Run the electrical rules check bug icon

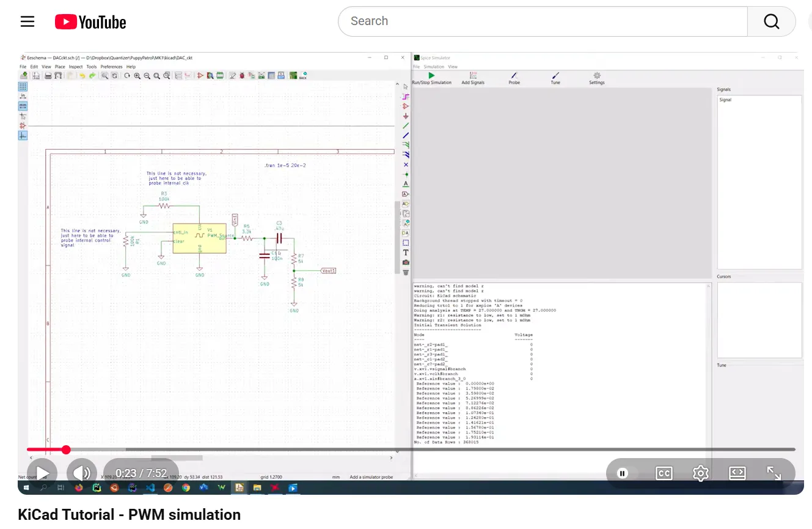(x=242, y=76)
